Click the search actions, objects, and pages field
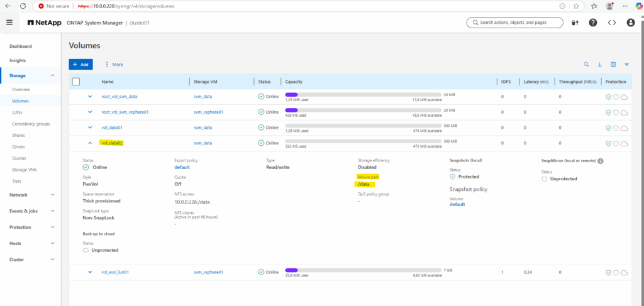Image resolution: width=644 pixels, height=306 pixels. [514, 23]
